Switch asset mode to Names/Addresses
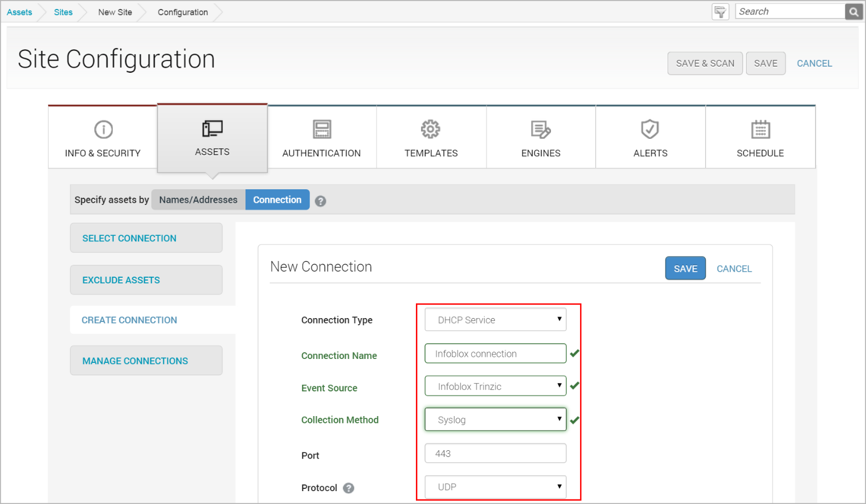Viewport: 866px width, 504px height. [198, 200]
